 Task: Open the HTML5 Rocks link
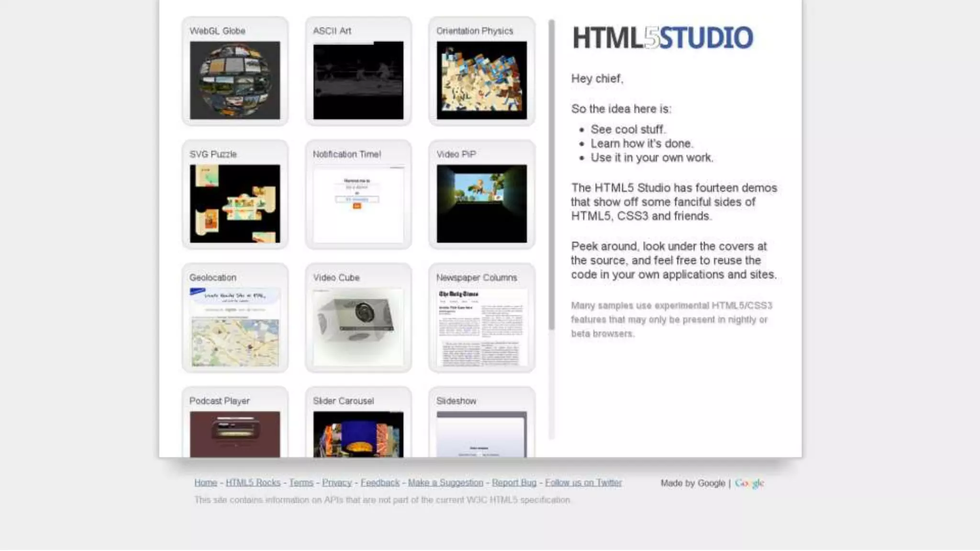point(253,483)
